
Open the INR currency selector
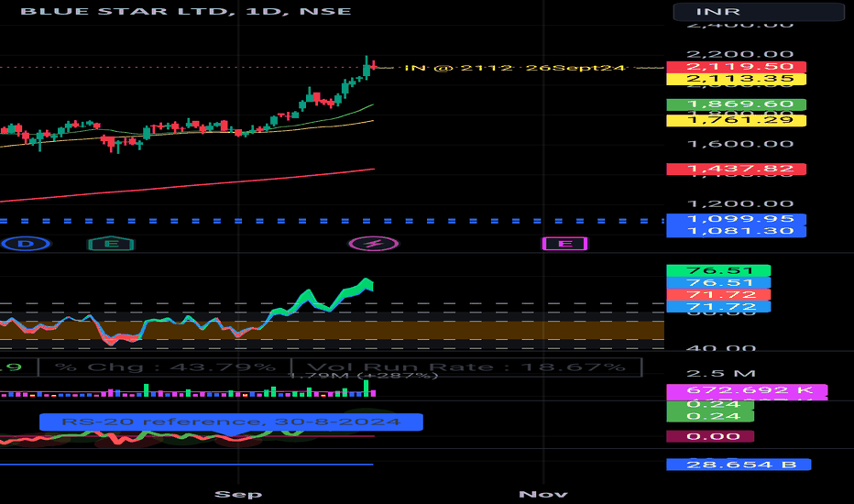click(759, 11)
